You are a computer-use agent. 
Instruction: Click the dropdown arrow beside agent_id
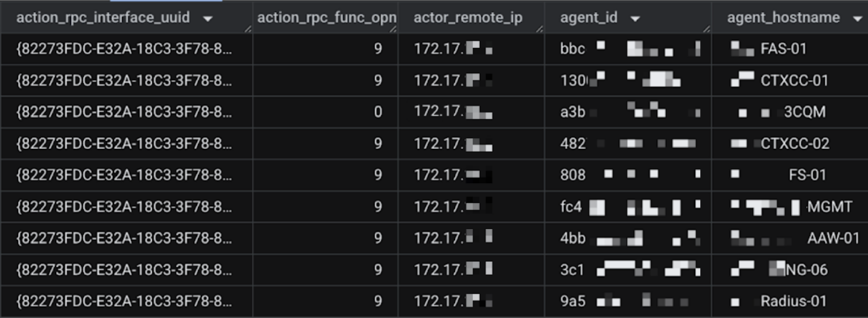pos(635,18)
